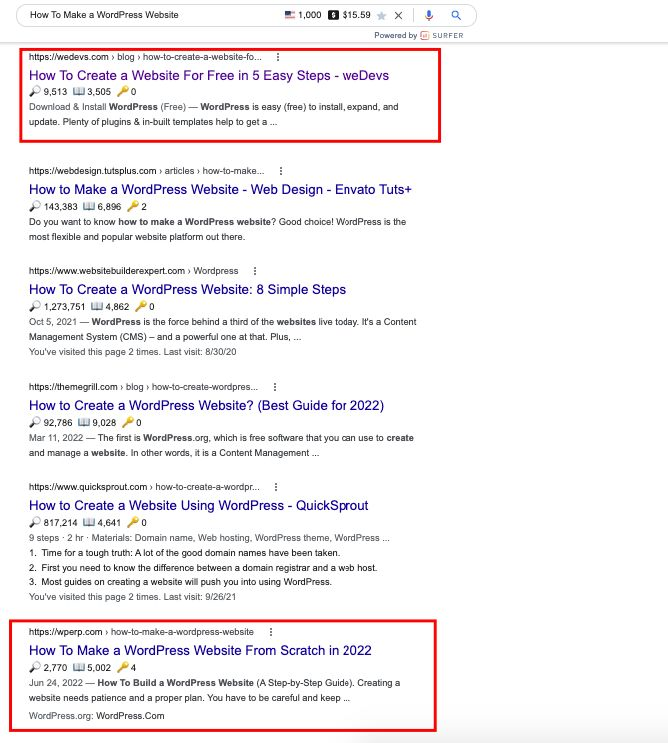
Task: Click the book icon beside 4,641
Action: tap(89, 522)
